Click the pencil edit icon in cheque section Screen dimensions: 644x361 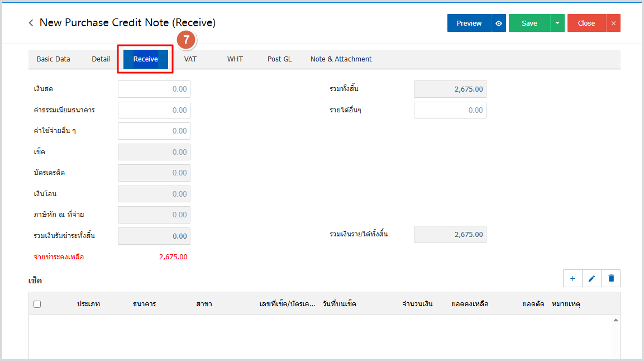coord(591,278)
